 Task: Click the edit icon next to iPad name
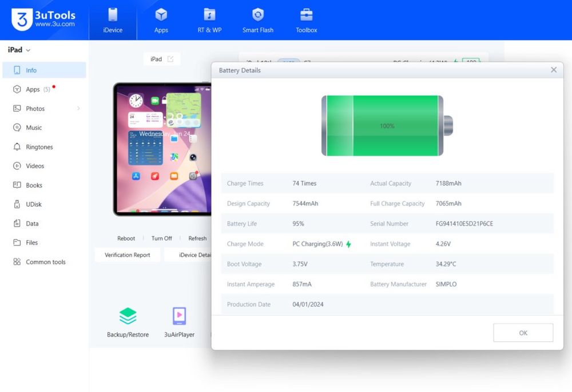(170, 59)
